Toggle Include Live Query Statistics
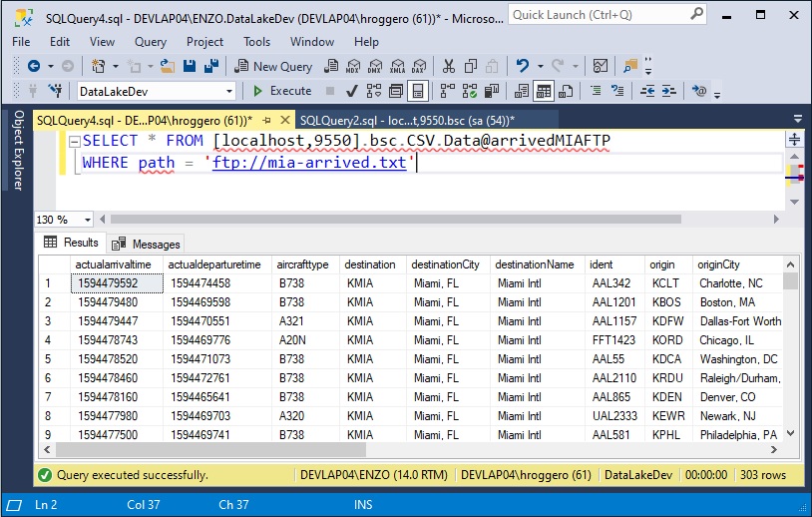812x517 pixels. (x=469, y=91)
